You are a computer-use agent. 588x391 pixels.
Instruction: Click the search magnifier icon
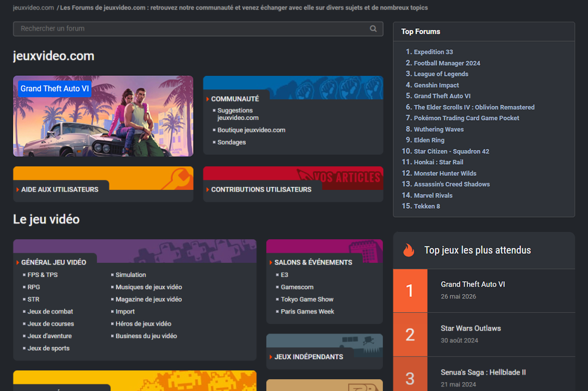[x=373, y=28]
